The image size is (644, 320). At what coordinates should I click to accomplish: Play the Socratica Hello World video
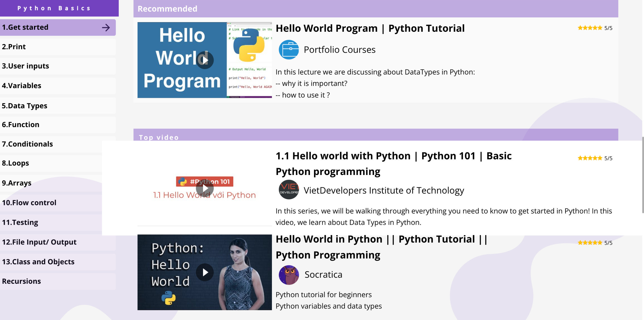(205, 272)
